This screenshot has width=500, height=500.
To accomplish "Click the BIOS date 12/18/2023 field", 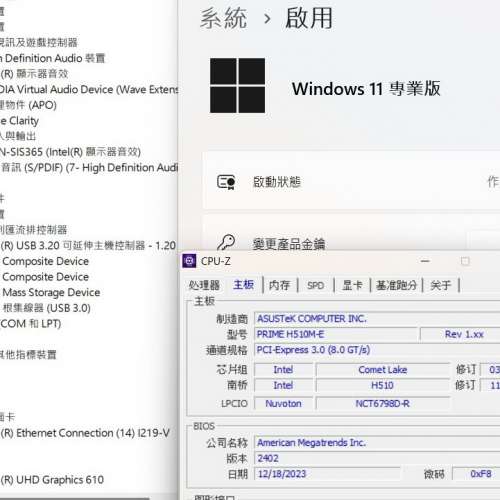I will click(327, 474).
